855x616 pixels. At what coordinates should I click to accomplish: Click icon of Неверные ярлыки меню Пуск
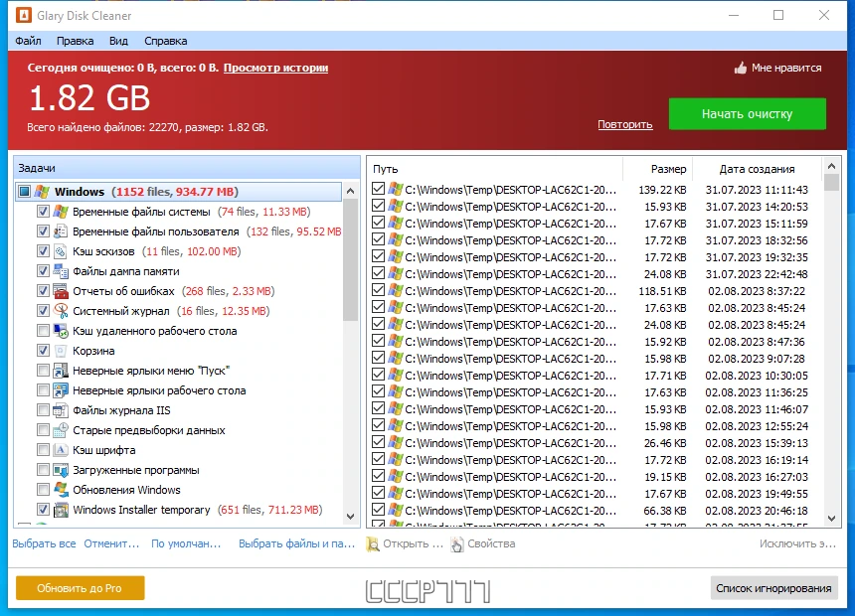(x=61, y=371)
